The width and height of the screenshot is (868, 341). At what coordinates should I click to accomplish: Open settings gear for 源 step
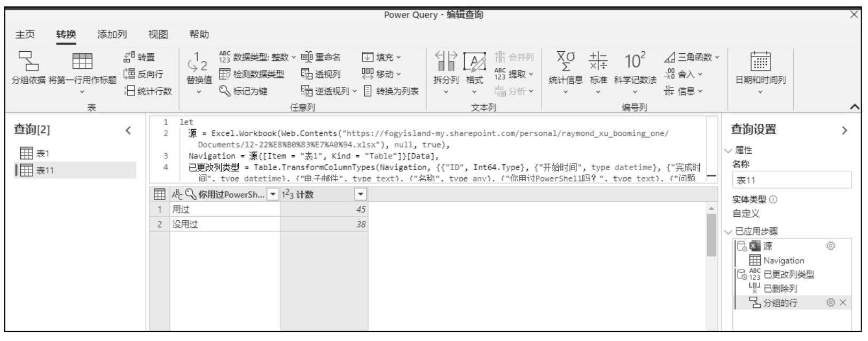pyautogui.click(x=831, y=246)
